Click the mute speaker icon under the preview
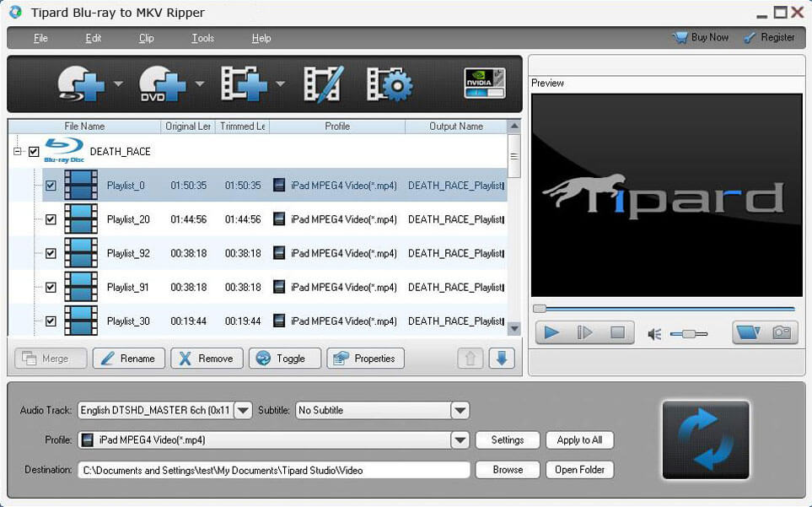The image size is (812, 507). coord(652,333)
